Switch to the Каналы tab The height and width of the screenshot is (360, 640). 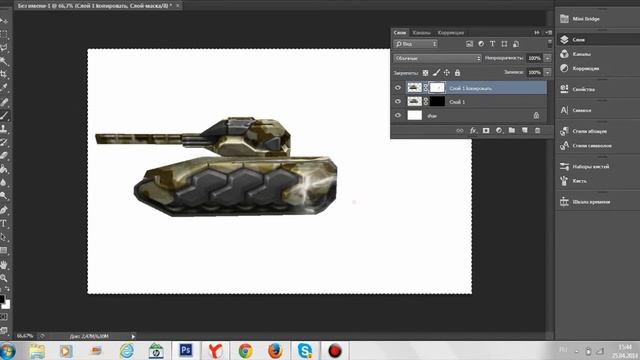click(x=421, y=33)
